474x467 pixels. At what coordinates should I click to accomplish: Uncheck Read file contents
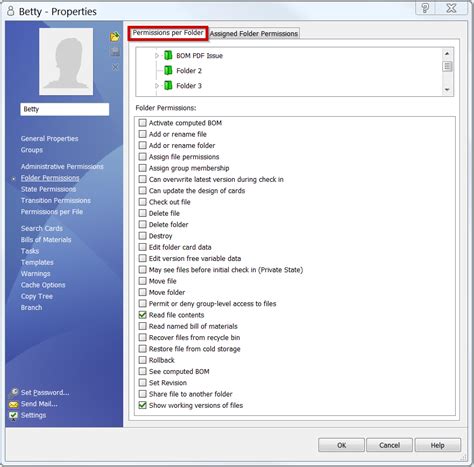point(143,315)
